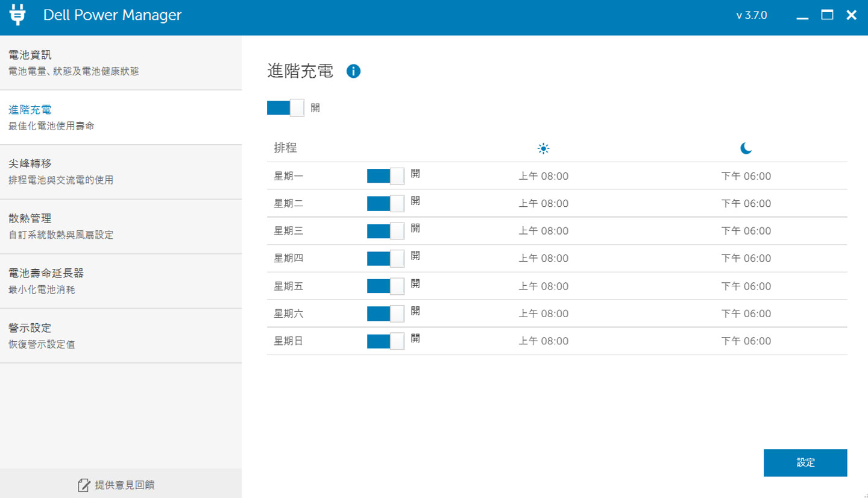The height and width of the screenshot is (498, 868).
Task: Open the Advanced Charge info tooltip icon
Action: (x=354, y=71)
